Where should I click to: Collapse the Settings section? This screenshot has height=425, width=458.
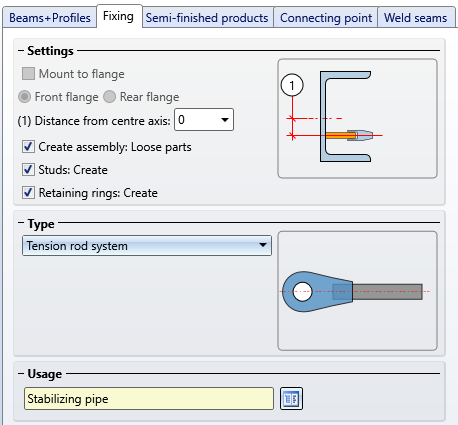click(21, 51)
